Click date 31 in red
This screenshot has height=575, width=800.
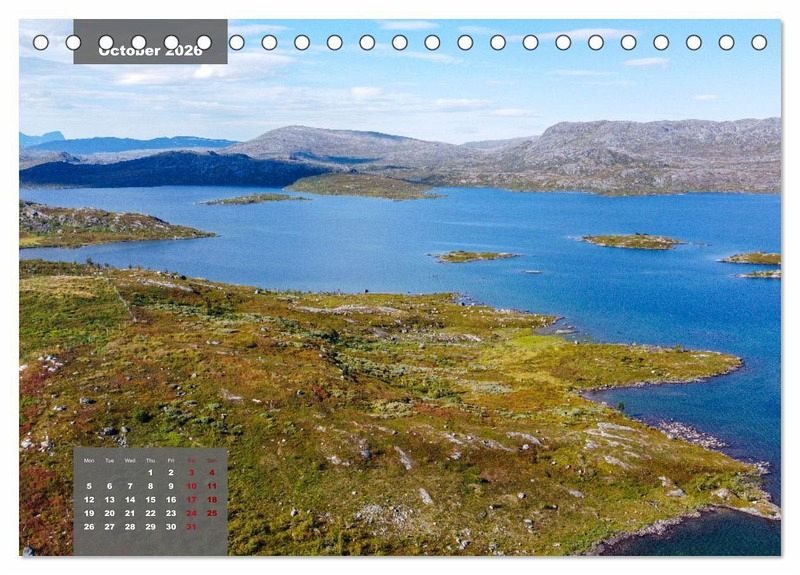coord(191,526)
